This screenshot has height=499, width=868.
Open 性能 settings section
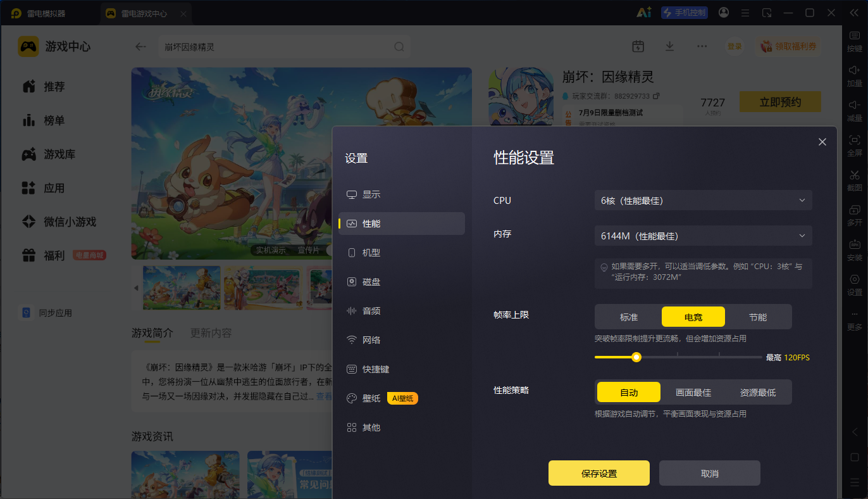pyautogui.click(x=402, y=224)
